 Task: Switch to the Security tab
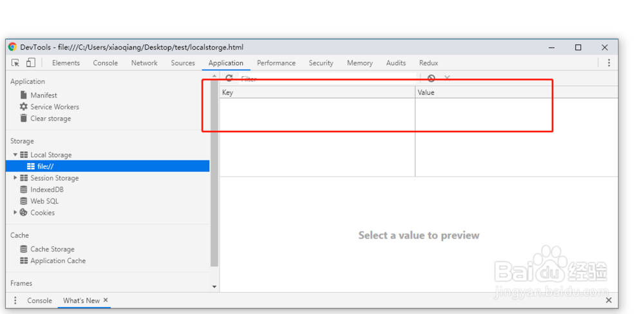coord(321,63)
